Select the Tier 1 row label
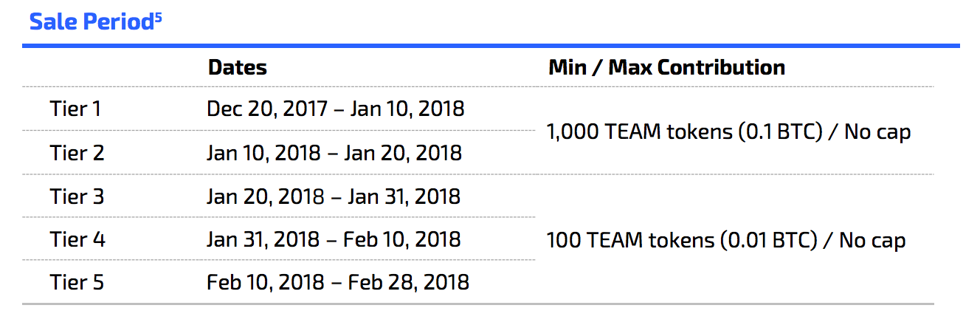 (x=75, y=109)
